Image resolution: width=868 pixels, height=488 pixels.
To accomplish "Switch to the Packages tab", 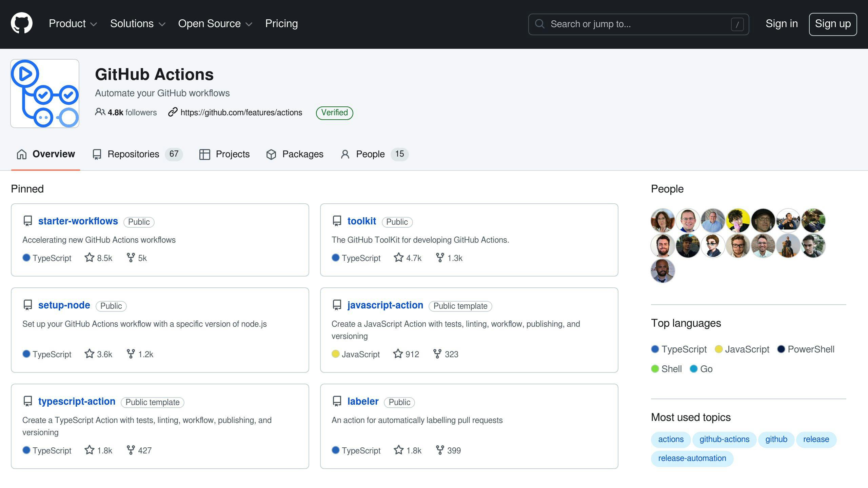I will coord(295,154).
